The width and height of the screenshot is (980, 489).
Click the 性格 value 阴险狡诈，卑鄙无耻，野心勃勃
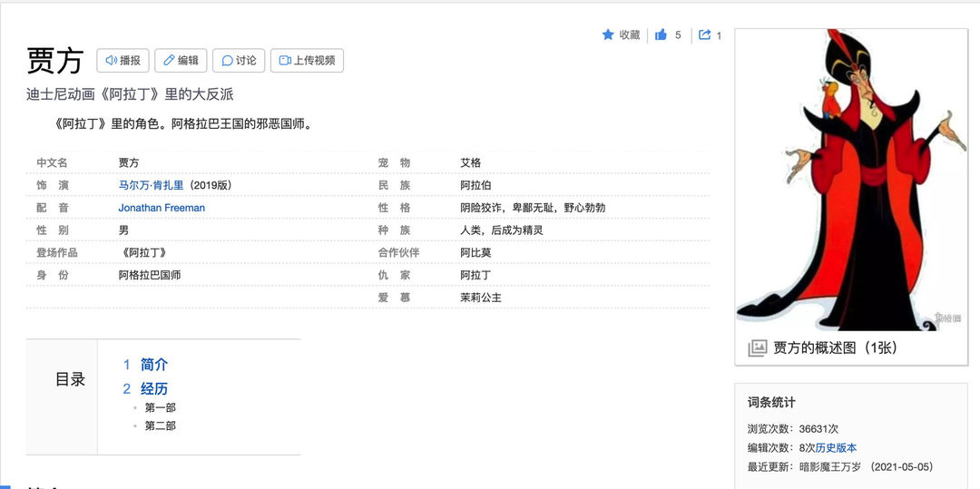point(533,208)
